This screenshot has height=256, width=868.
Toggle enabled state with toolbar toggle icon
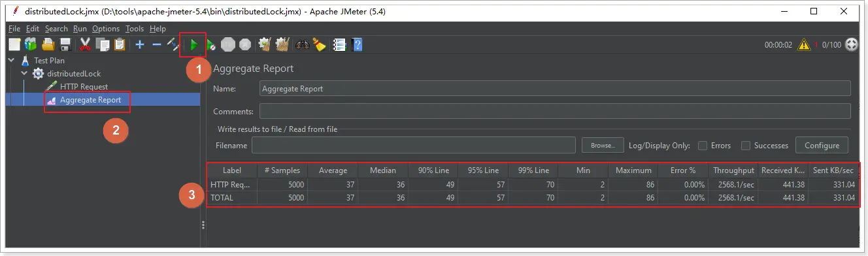(173, 44)
